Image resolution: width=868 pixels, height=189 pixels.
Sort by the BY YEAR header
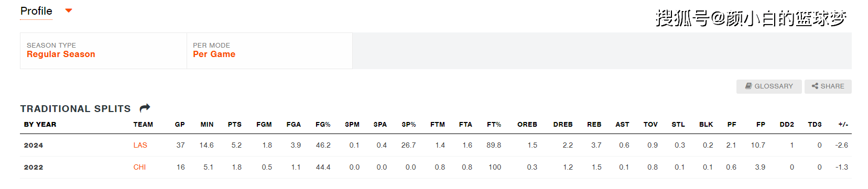click(x=40, y=125)
